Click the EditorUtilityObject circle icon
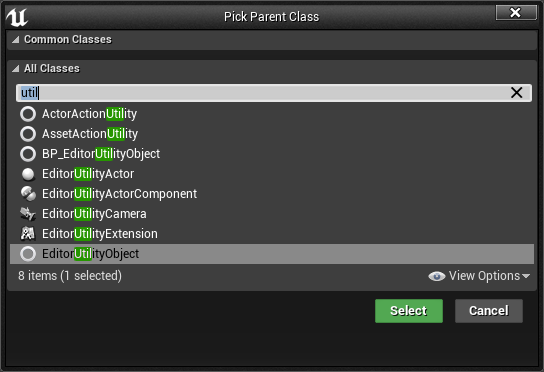The height and width of the screenshot is (372, 544). point(28,254)
